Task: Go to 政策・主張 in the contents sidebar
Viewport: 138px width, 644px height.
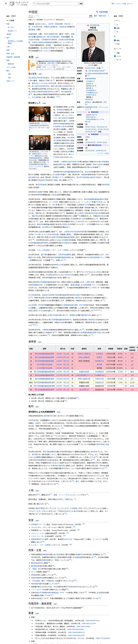Action: (x=10, y=53)
